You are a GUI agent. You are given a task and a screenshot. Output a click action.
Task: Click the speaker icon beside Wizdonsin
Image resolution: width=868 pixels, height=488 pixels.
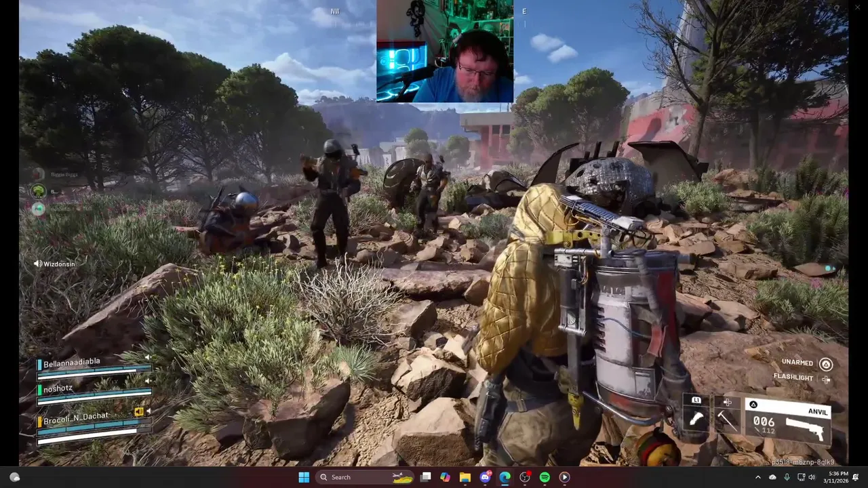pyautogui.click(x=38, y=264)
